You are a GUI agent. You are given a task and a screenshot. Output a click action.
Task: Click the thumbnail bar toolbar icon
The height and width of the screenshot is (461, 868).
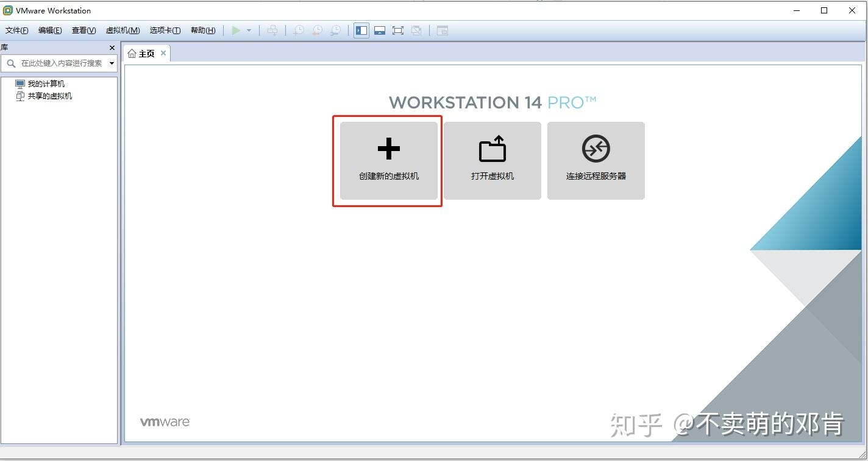[x=380, y=30]
